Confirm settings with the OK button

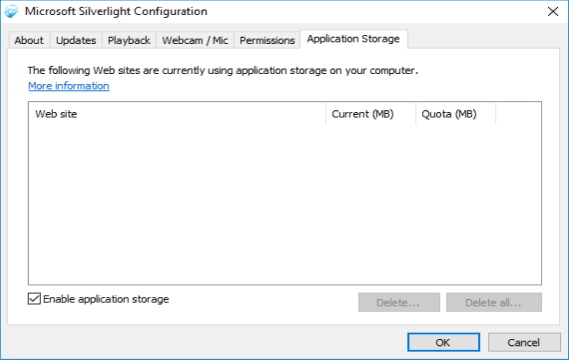(443, 342)
